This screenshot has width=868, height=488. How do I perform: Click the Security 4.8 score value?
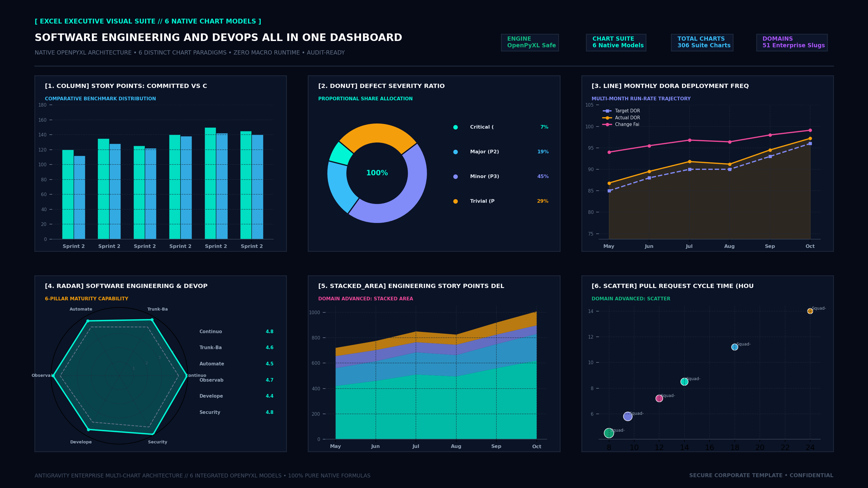pyautogui.click(x=269, y=412)
